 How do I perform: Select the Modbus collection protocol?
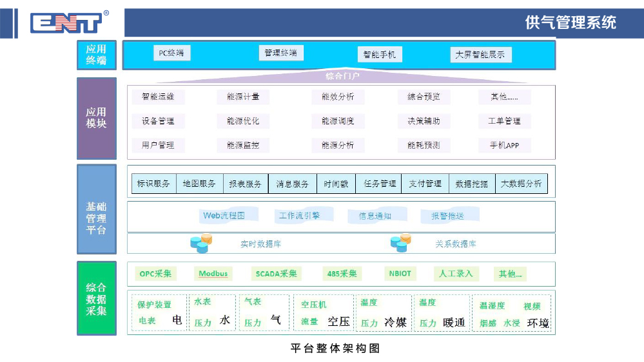213,274
